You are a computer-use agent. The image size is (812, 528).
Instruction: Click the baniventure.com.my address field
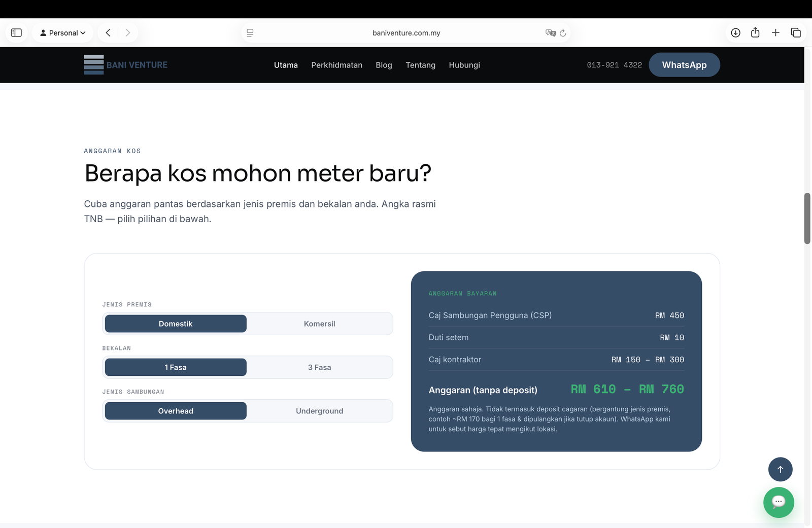406,32
